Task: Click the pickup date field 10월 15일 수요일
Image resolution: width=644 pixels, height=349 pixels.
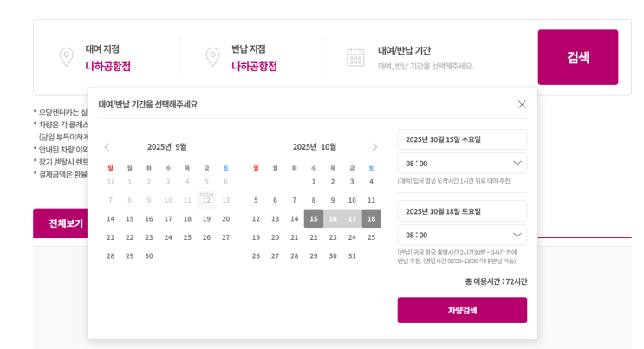Action: [x=462, y=139]
